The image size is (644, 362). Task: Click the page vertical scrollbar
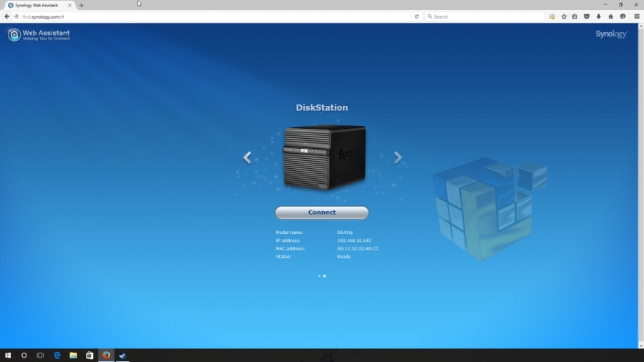pyautogui.click(x=640, y=186)
